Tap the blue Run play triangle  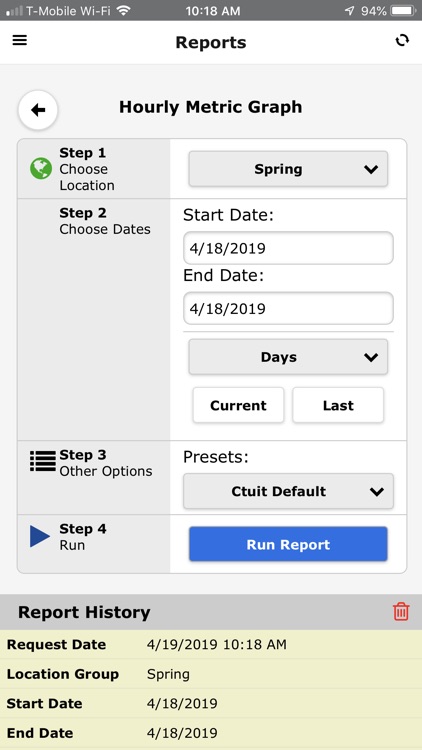pyautogui.click(x=40, y=536)
